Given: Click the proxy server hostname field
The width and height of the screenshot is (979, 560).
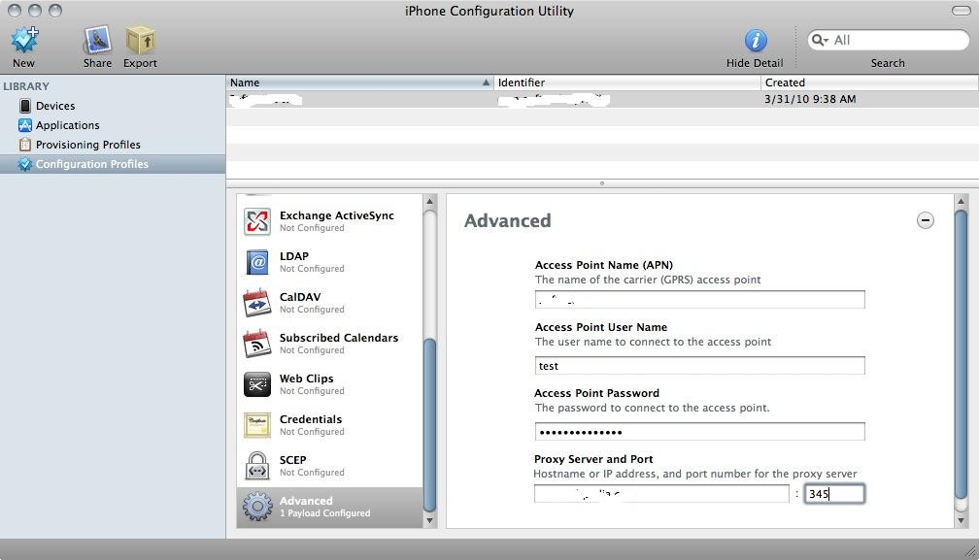Looking at the screenshot, I should (x=661, y=494).
